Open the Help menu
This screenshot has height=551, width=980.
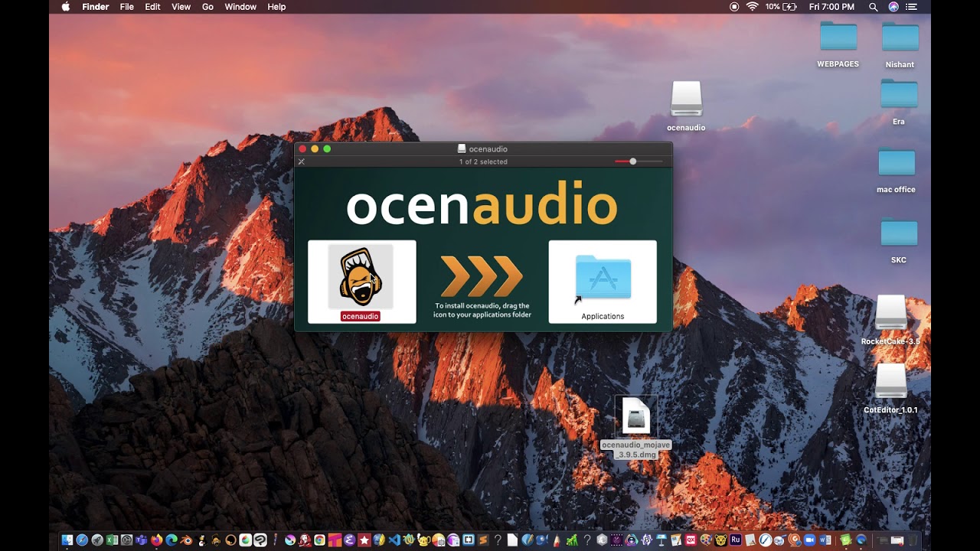pos(276,7)
